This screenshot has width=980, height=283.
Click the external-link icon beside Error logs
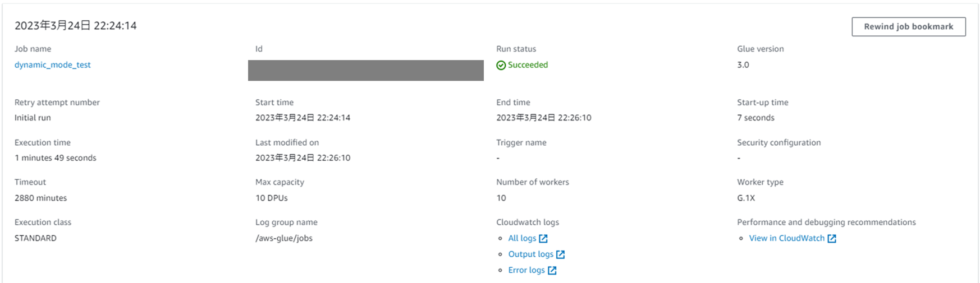[552, 271]
